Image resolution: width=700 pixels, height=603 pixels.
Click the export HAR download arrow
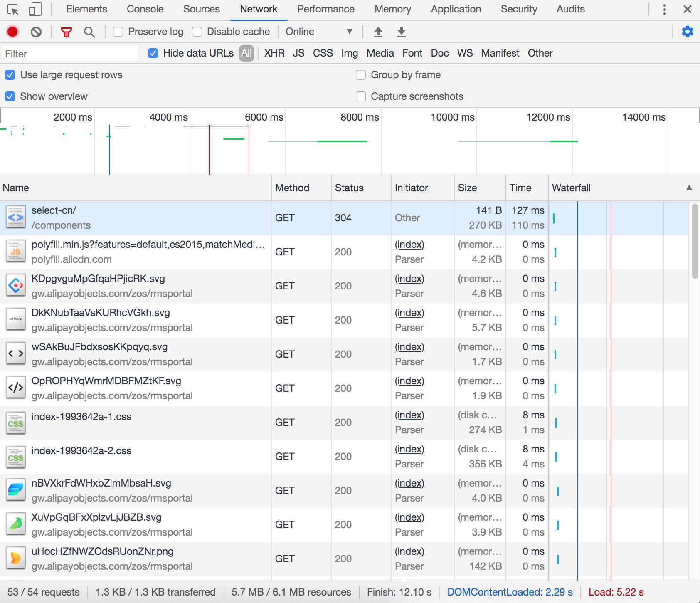click(x=401, y=32)
